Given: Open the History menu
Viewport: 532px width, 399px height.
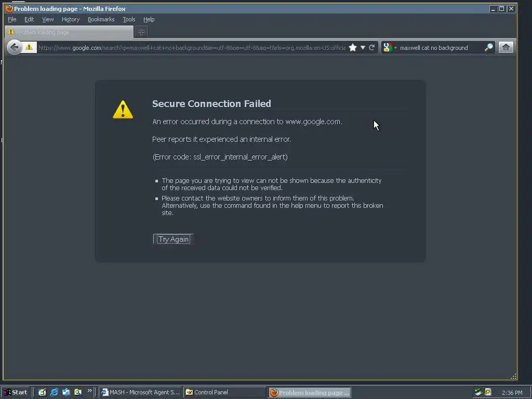Looking at the screenshot, I should [71, 19].
